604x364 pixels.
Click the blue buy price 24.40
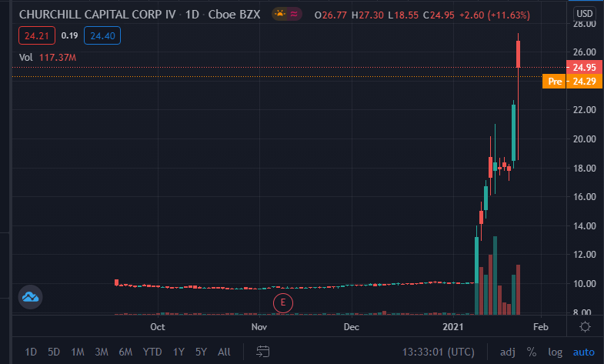click(102, 35)
